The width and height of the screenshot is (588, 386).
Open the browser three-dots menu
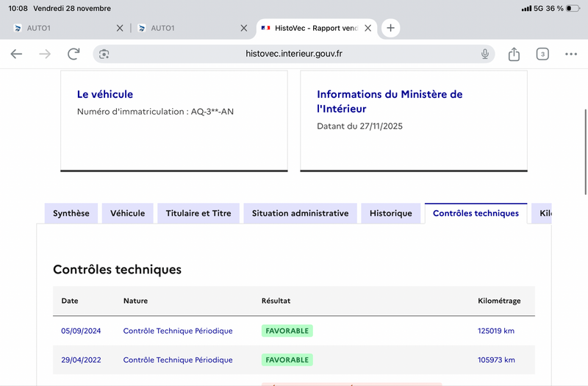tap(571, 54)
